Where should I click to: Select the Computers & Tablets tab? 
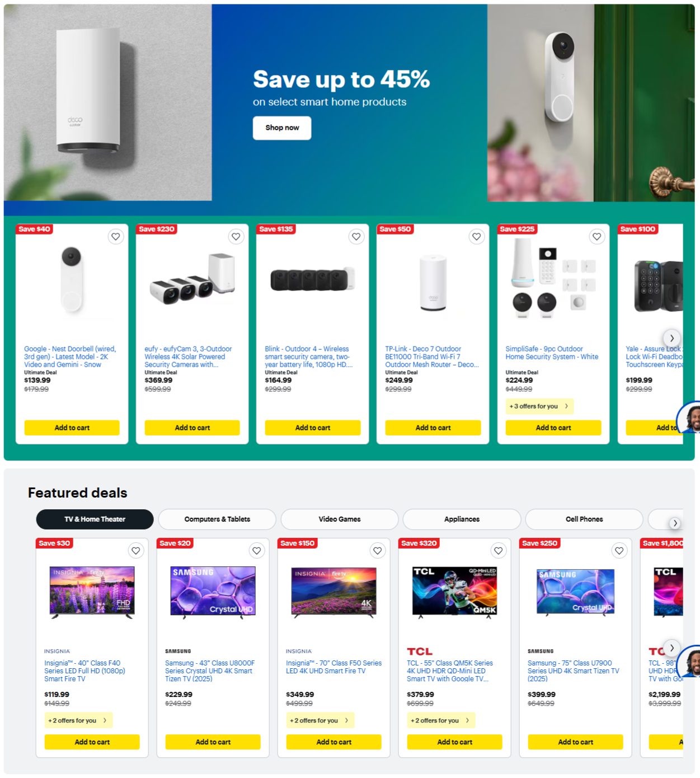(217, 519)
